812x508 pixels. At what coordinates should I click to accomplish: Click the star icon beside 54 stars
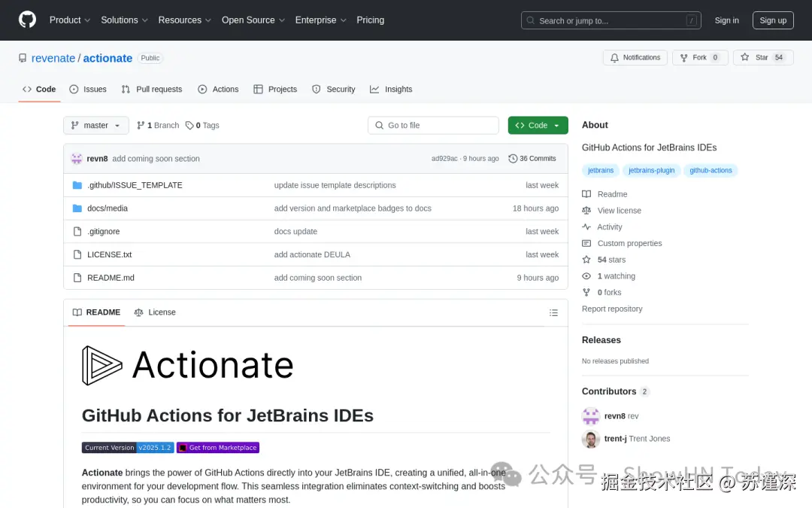point(586,260)
